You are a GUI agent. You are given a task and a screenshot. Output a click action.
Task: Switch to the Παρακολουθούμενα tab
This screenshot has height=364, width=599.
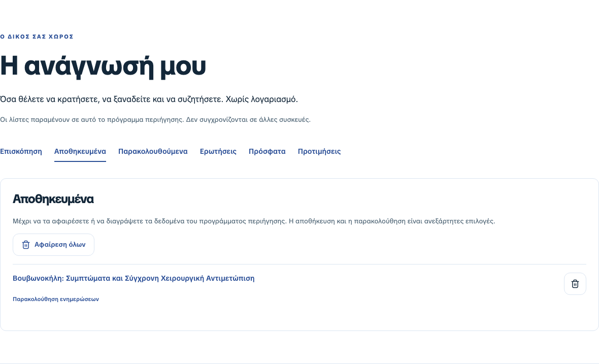coord(153,152)
